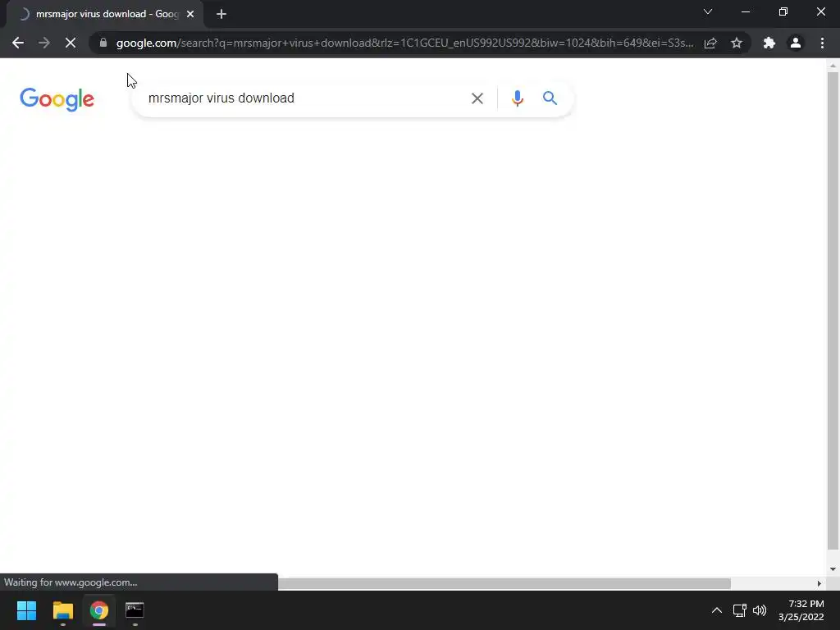Expand the tab search chevron

(708, 11)
